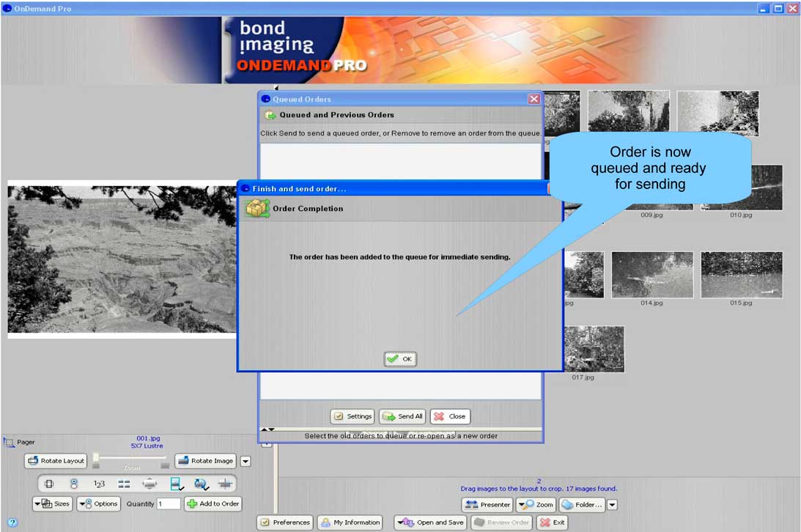Click the Quantity input field
801x532 pixels.
[169, 503]
